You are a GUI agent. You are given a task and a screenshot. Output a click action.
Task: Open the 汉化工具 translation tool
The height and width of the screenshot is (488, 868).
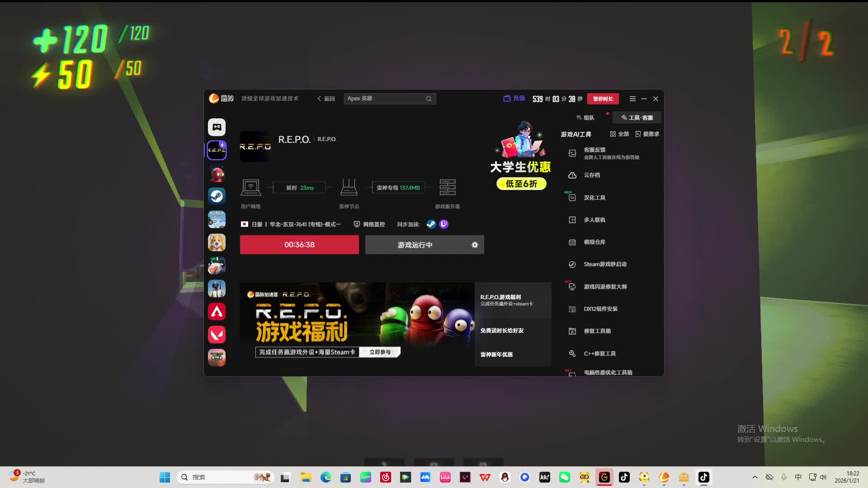pos(594,198)
